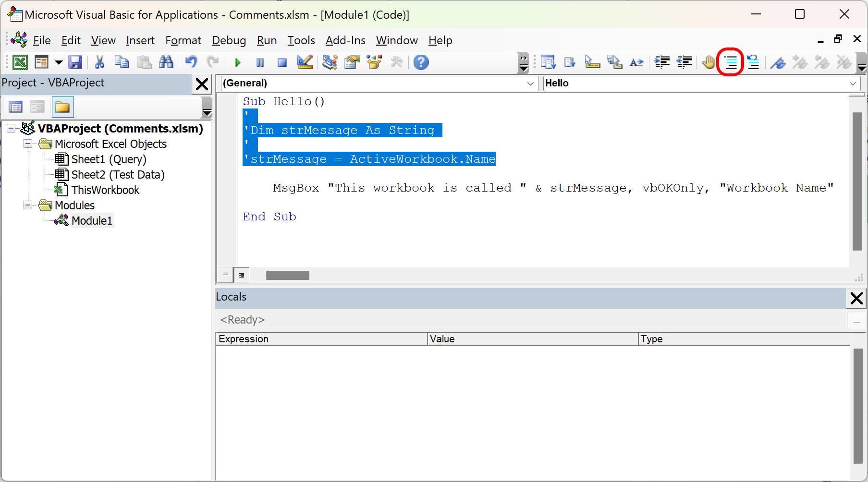The height and width of the screenshot is (482, 868).
Task: Open Project Explorer toolbar icon
Action: [330, 62]
